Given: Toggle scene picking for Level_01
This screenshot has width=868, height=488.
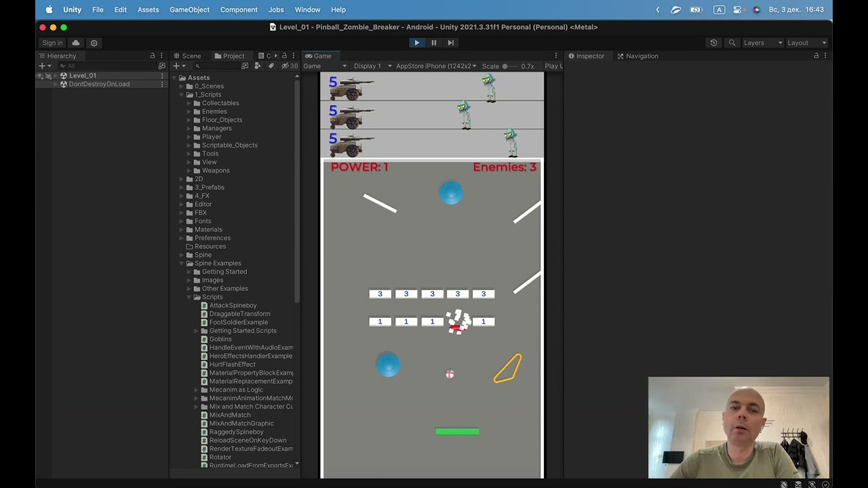Looking at the screenshot, I should (48, 75).
